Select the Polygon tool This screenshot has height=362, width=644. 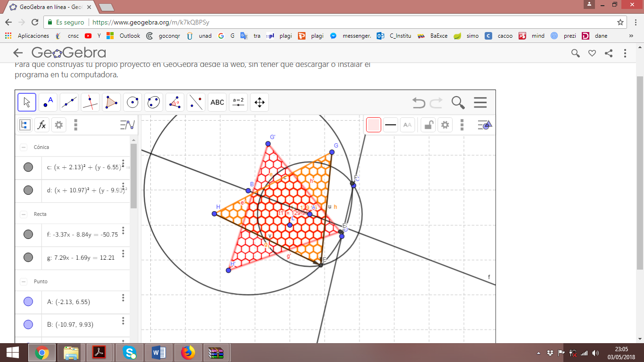(111, 102)
